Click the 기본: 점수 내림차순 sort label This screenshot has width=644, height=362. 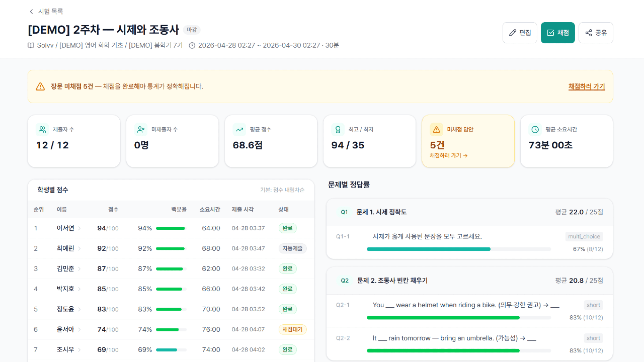pos(282,190)
